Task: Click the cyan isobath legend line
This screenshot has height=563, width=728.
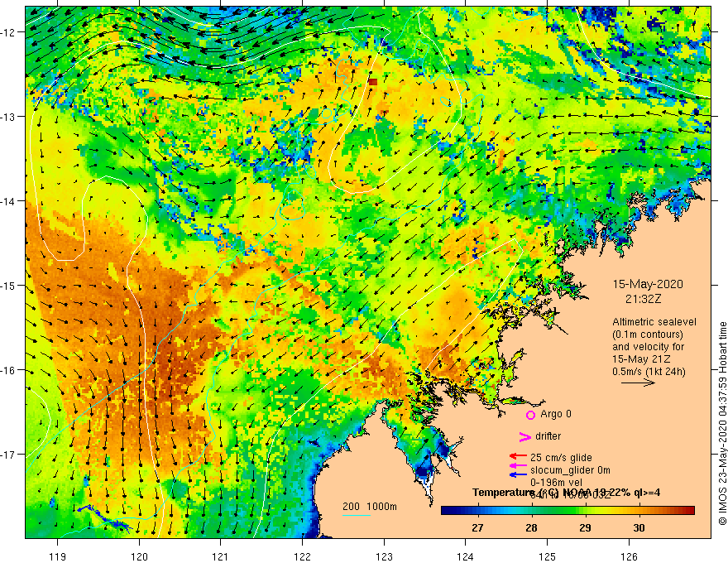Action: coord(356,515)
